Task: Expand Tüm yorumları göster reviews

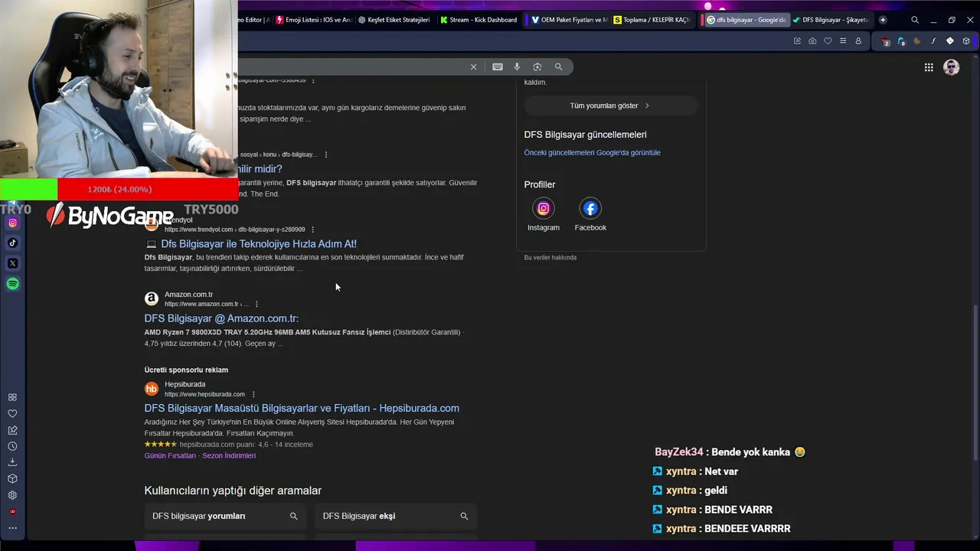Action: click(610, 106)
